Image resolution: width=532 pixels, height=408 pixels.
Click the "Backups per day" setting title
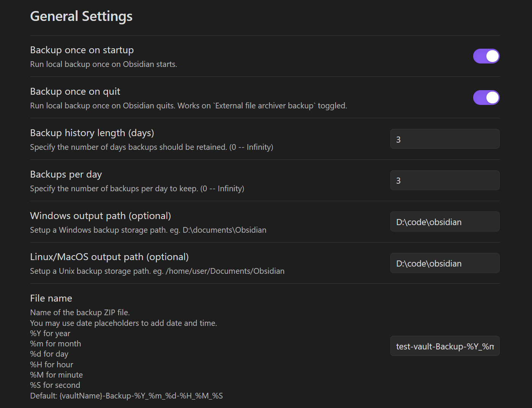(x=66, y=175)
